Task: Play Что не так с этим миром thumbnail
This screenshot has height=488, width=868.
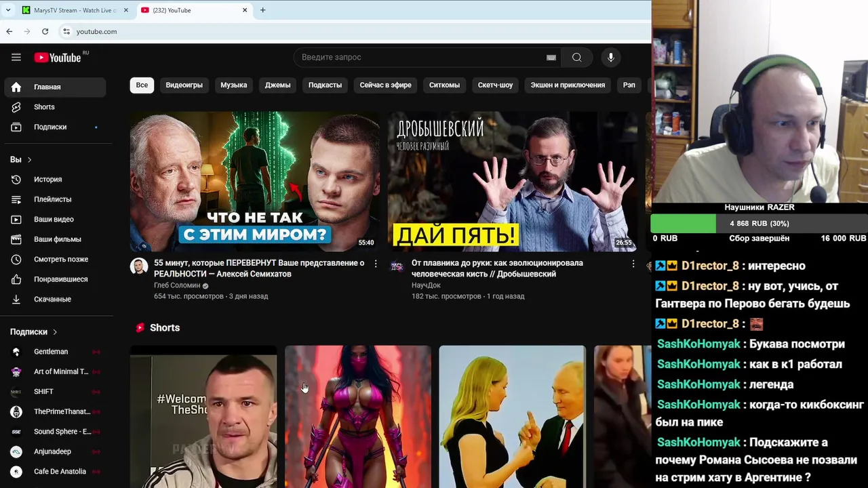Action: (x=255, y=182)
